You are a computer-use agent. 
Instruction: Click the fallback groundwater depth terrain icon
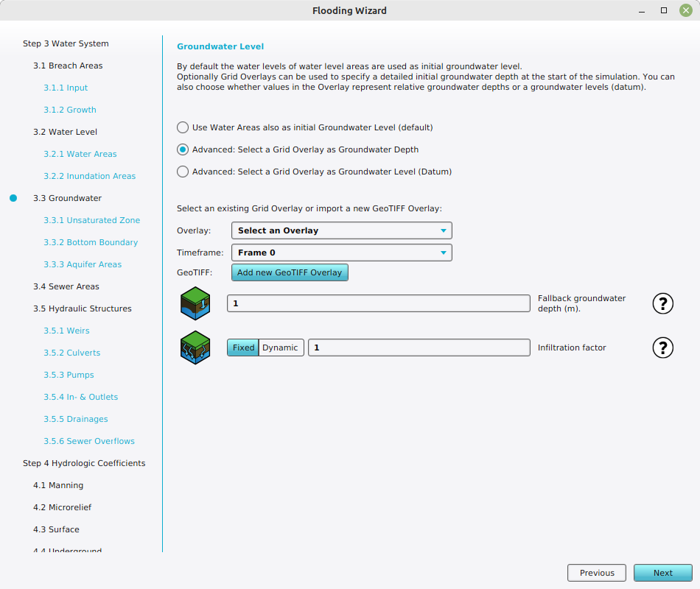pyautogui.click(x=195, y=303)
